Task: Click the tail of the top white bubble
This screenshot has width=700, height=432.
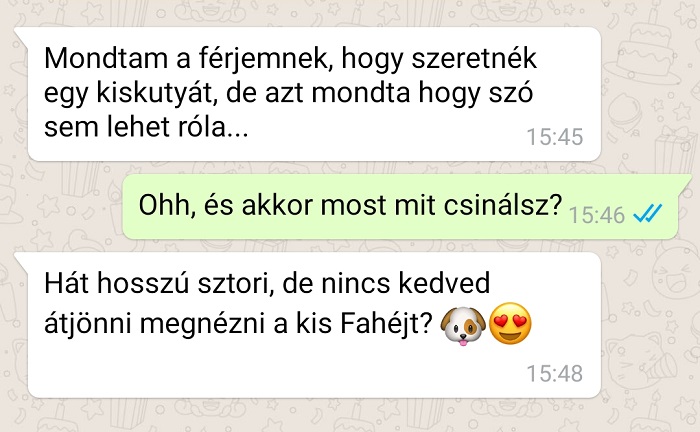Action: click(21, 34)
